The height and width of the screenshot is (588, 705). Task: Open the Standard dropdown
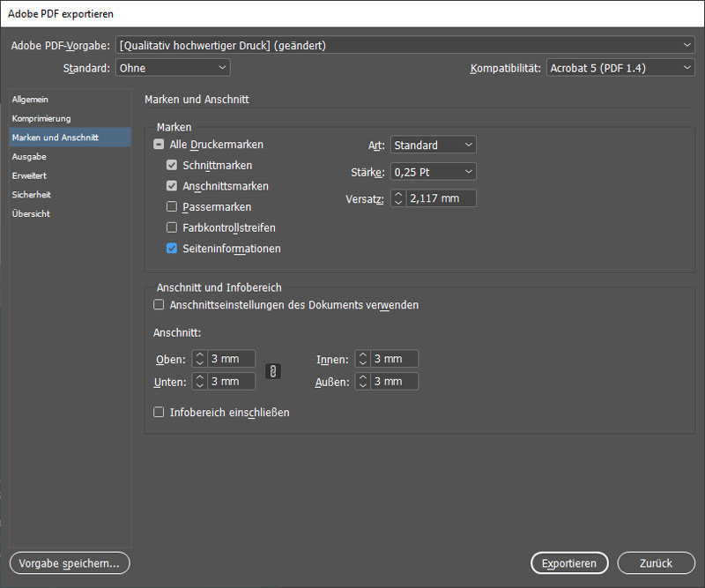click(173, 68)
